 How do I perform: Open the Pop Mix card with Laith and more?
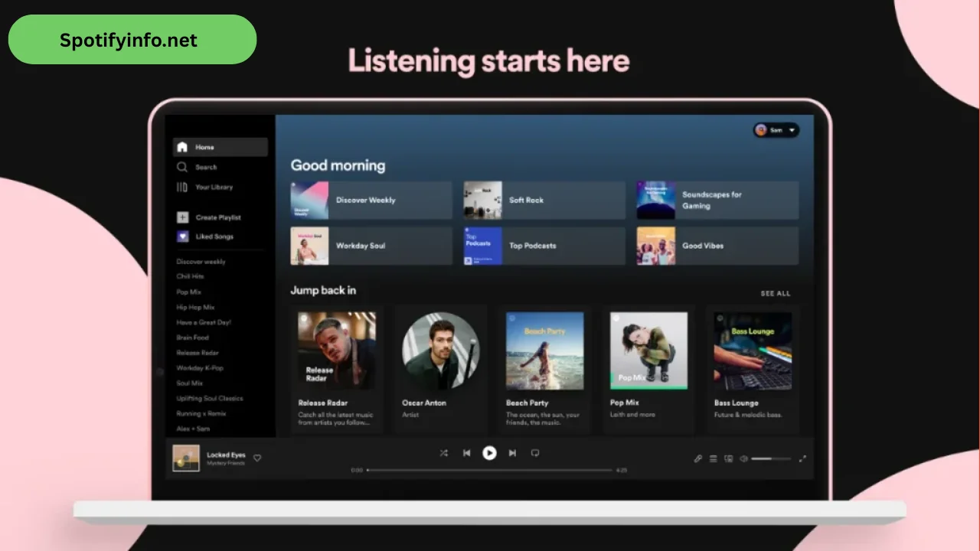coord(649,370)
